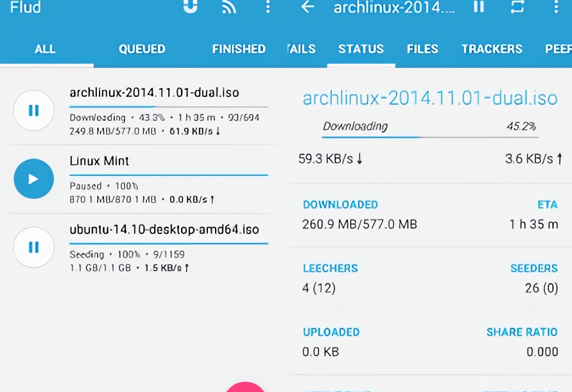Tap the pink floating add button
Screen dimensions: 572x392
point(246,387)
